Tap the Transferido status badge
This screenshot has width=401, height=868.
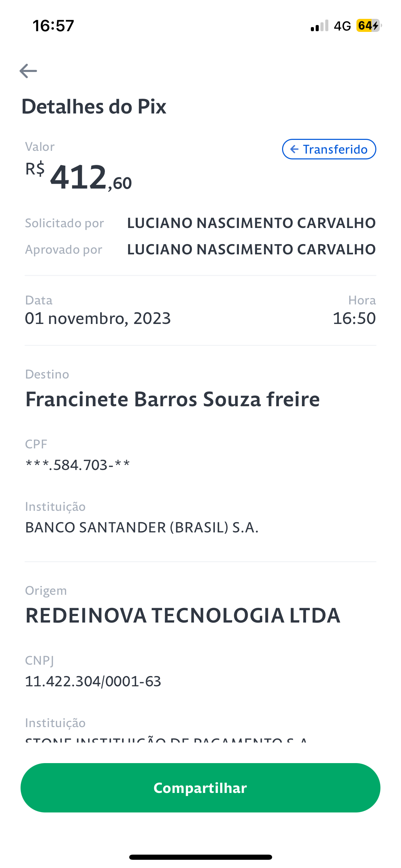[329, 149]
